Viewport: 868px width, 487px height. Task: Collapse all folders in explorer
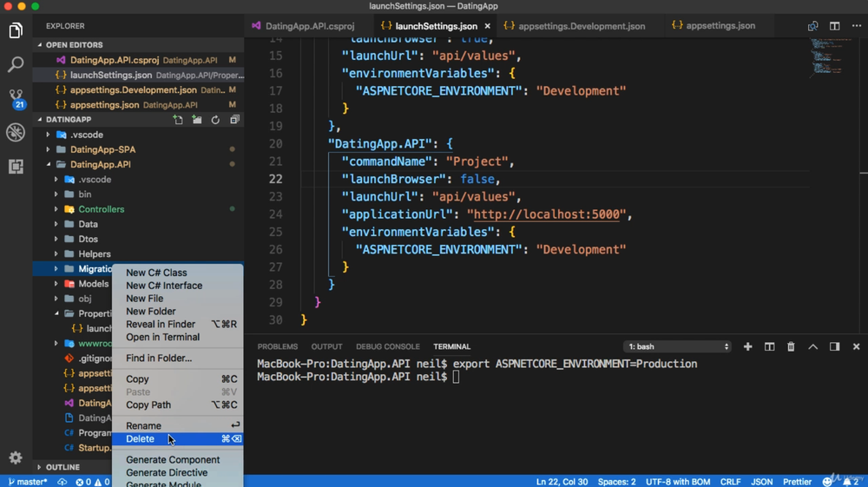(234, 120)
